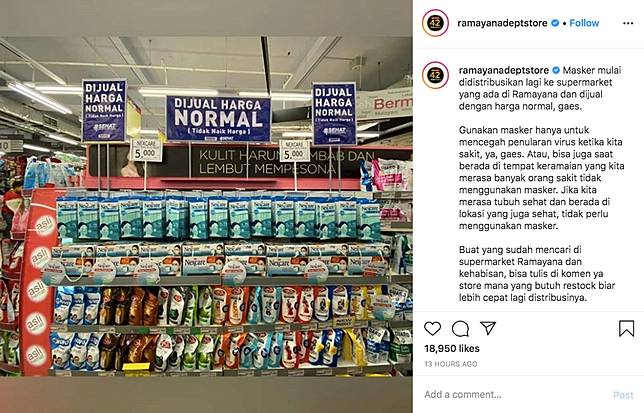Click the caption verified badge icon
Screen dimensions: 644x413
[556, 70]
